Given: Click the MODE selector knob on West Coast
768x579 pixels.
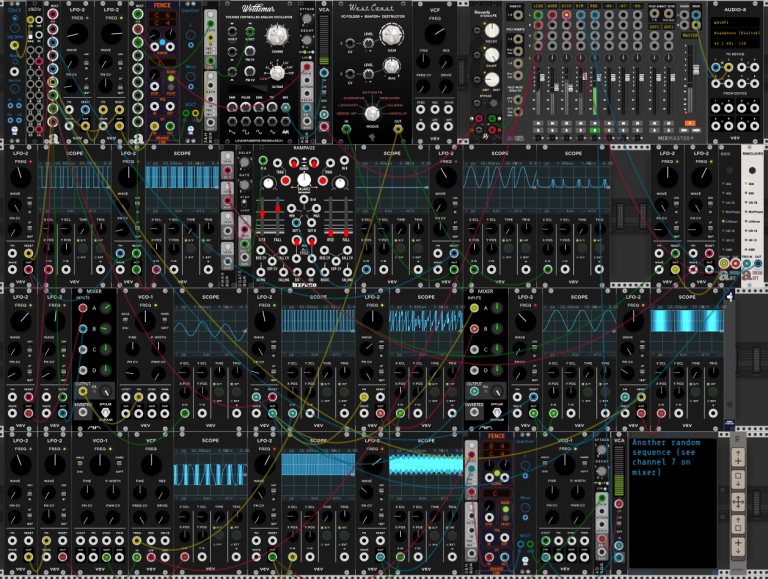Looking at the screenshot, I should (x=372, y=113).
